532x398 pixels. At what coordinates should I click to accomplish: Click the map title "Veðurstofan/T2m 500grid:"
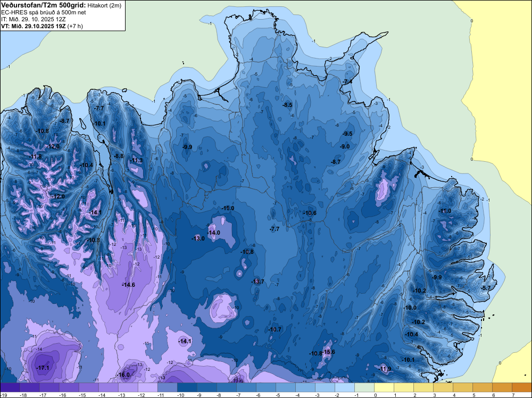click(44, 5)
